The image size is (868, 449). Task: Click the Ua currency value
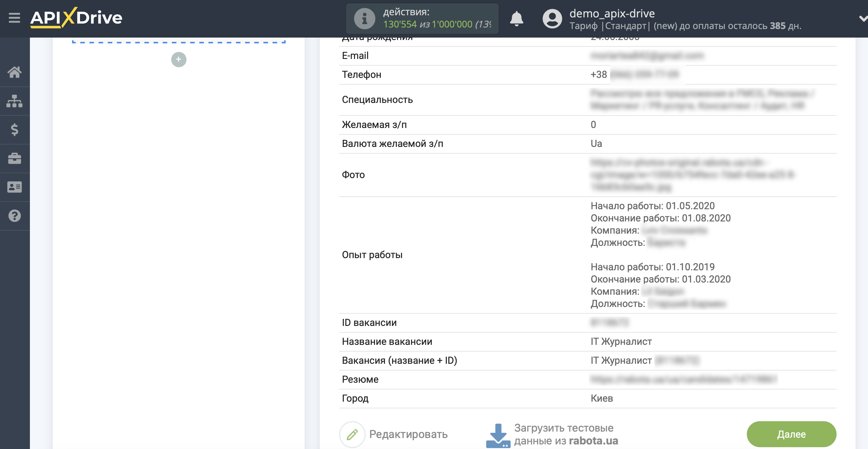click(x=596, y=144)
